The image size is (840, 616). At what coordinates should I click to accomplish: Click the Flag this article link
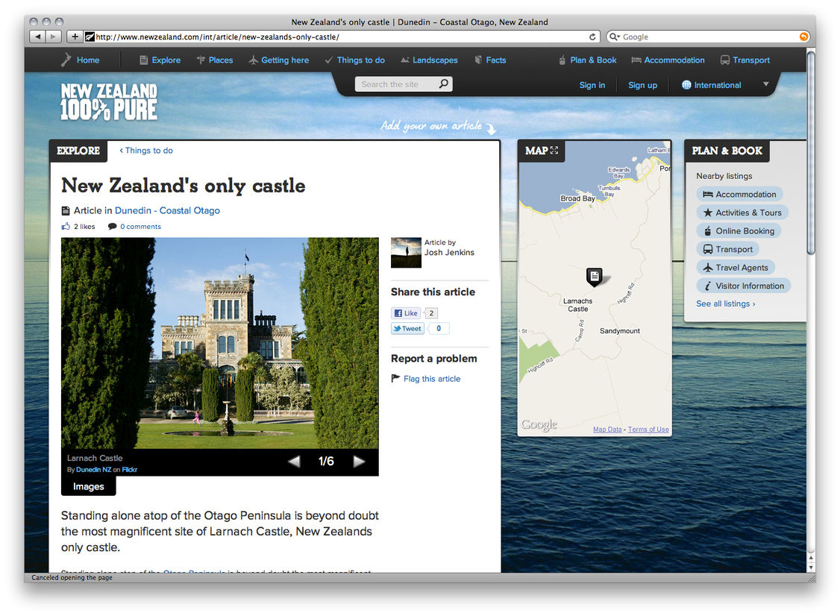point(431,379)
